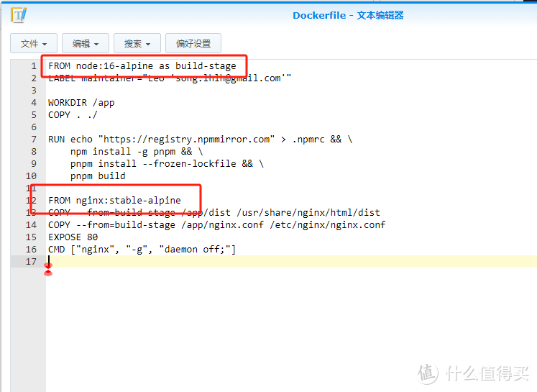Click "pnpm install --frozen-lockfile" line

pos(167,164)
